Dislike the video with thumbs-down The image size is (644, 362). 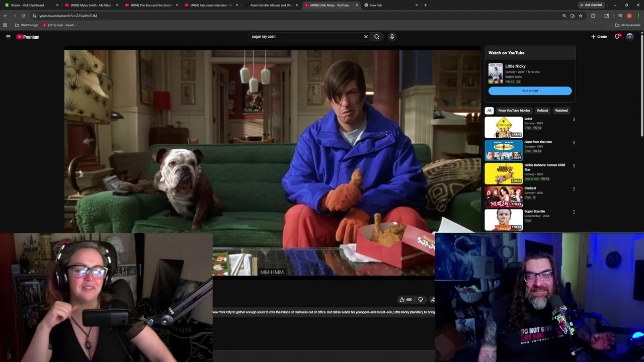point(421,300)
